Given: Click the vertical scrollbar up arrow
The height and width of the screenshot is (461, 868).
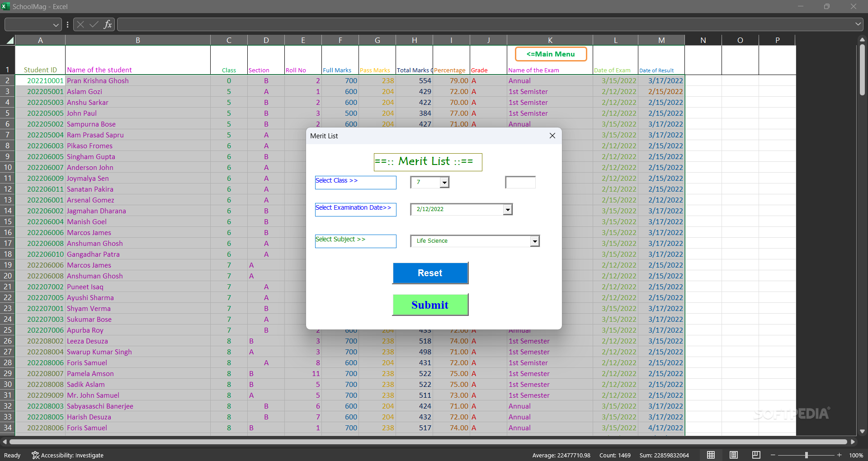Looking at the screenshot, I should 862,40.
